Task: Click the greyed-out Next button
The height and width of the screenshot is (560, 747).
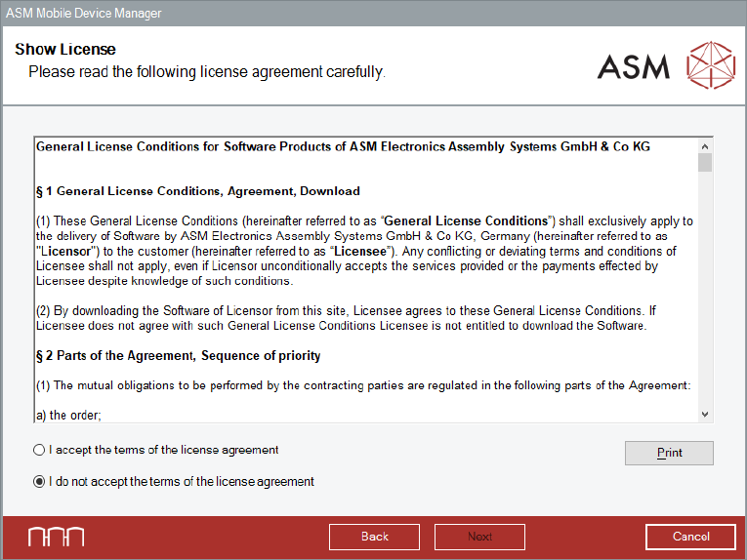Action: 479,537
